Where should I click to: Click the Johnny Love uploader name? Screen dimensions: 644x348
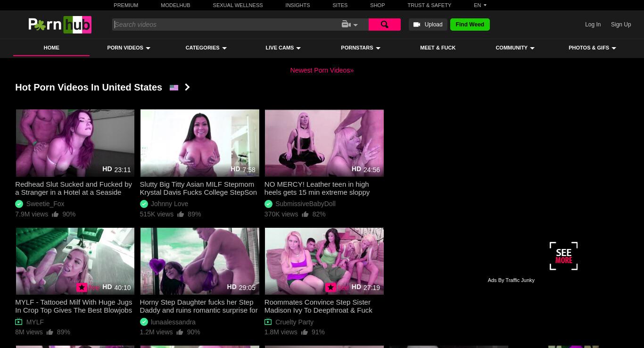click(169, 204)
